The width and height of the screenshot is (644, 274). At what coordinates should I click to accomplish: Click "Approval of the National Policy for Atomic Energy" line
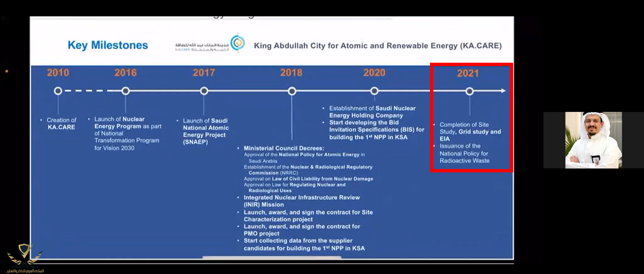[304, 158]
